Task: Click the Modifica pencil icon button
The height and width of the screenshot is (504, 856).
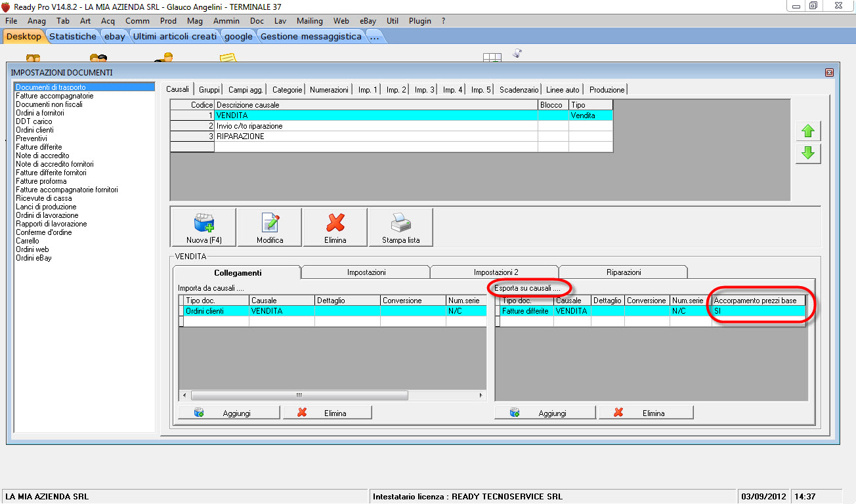Action: 270,227
